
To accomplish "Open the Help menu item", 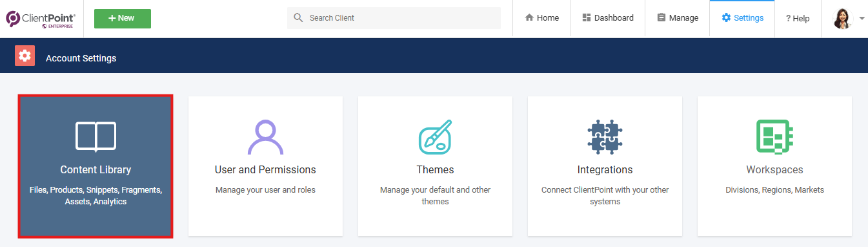I will pyautogui.click(x=798, y=18).
